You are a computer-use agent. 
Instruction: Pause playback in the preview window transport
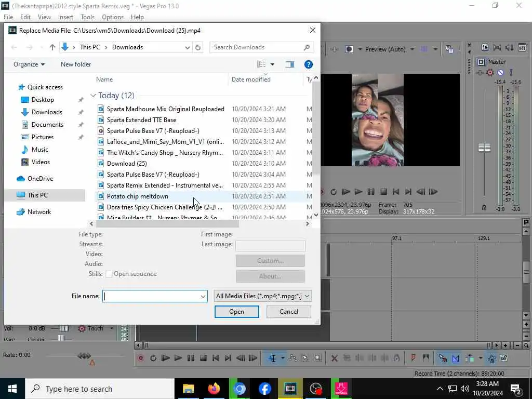371,192
